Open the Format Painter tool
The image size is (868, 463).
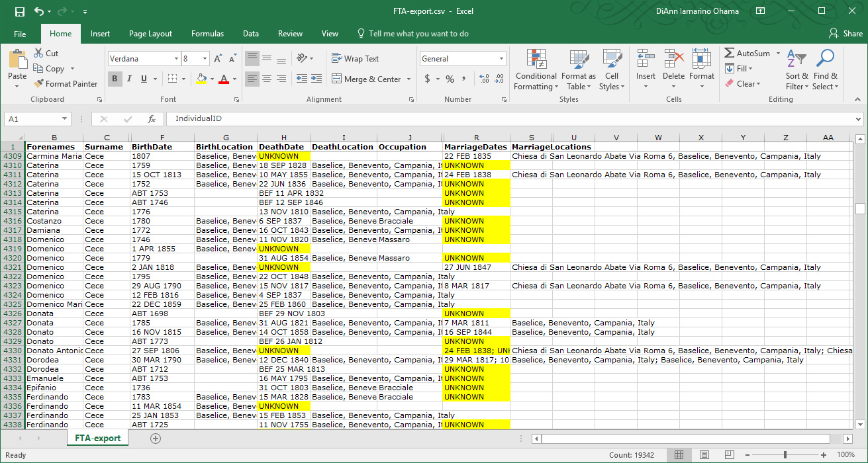coord(66,83)
